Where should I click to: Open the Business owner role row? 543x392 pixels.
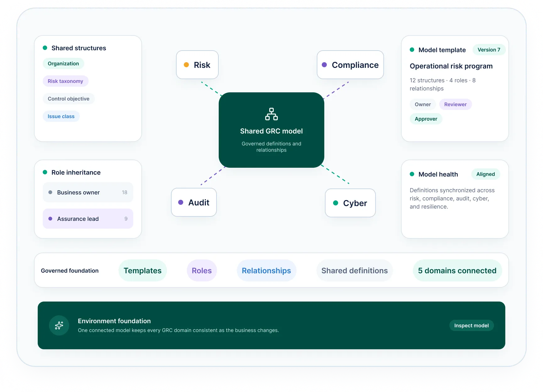[x=88, y=192]
